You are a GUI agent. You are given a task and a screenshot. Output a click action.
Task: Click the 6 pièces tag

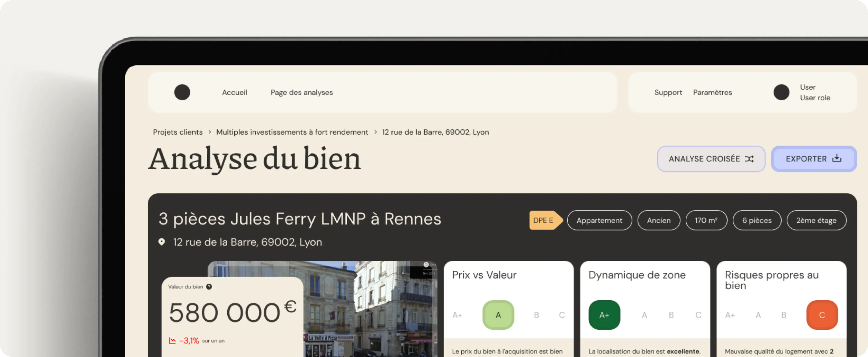(757, 220)
